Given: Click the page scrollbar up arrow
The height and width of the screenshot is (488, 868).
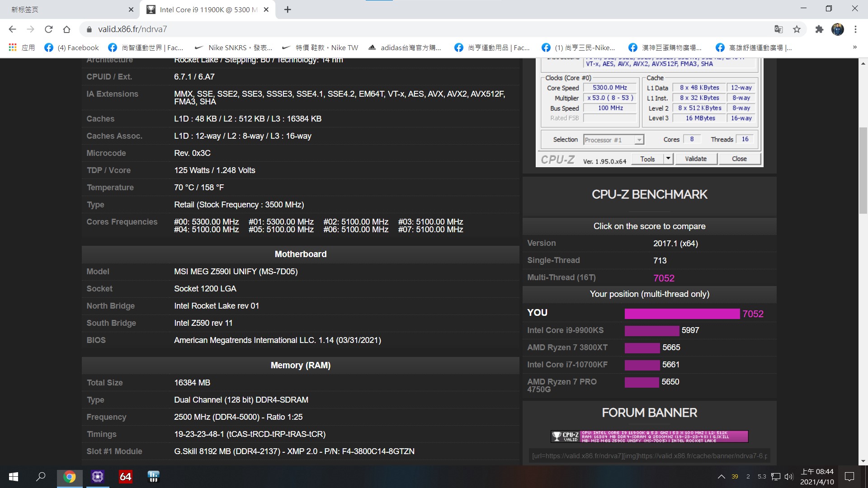Looking at the screenshot, I should (x=863, y=64).
